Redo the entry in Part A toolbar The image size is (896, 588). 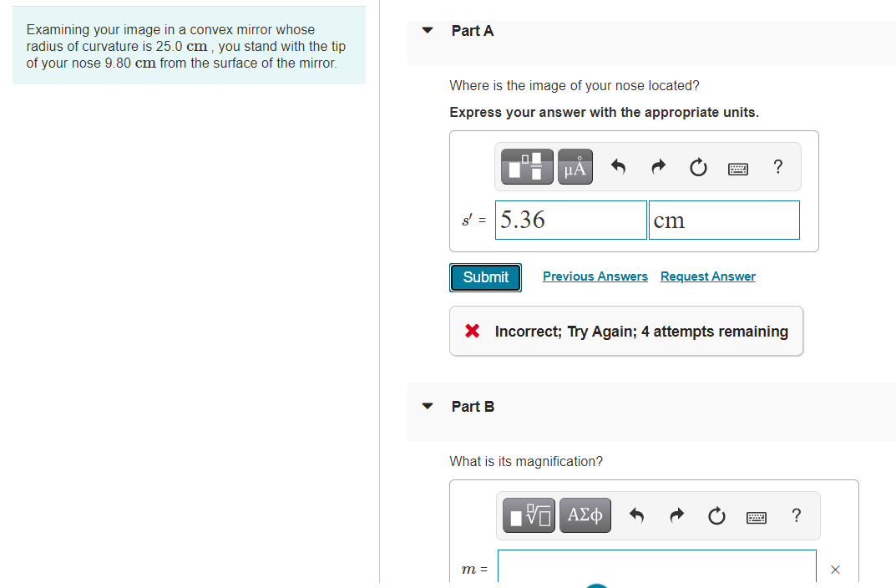coord(658,167)
